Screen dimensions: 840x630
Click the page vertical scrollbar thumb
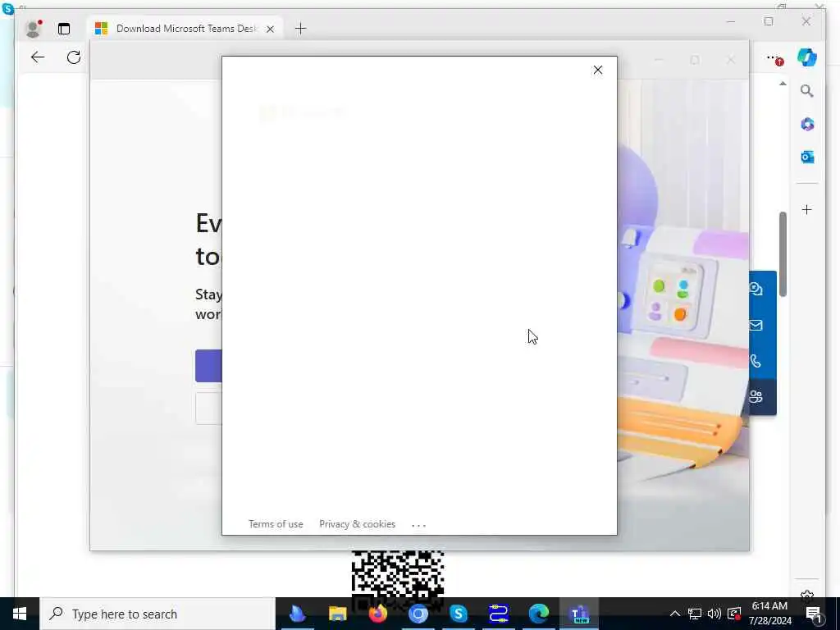coord(783,254)
